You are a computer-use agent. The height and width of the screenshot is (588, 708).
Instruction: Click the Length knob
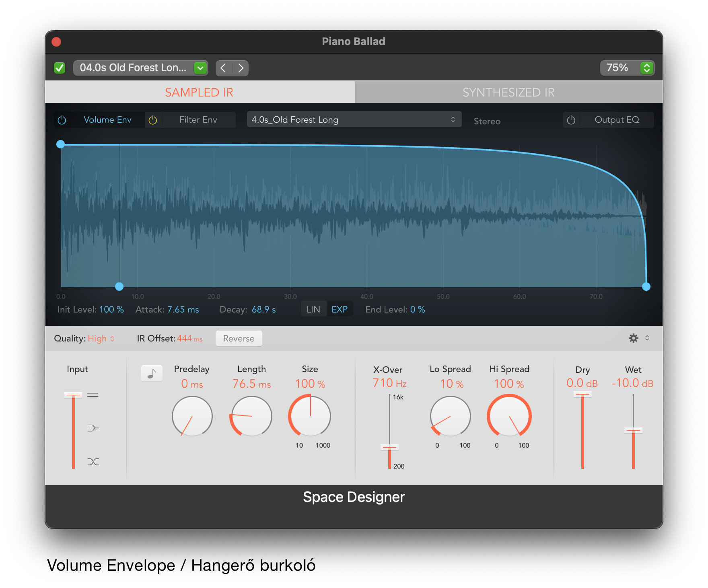point(251,416)
